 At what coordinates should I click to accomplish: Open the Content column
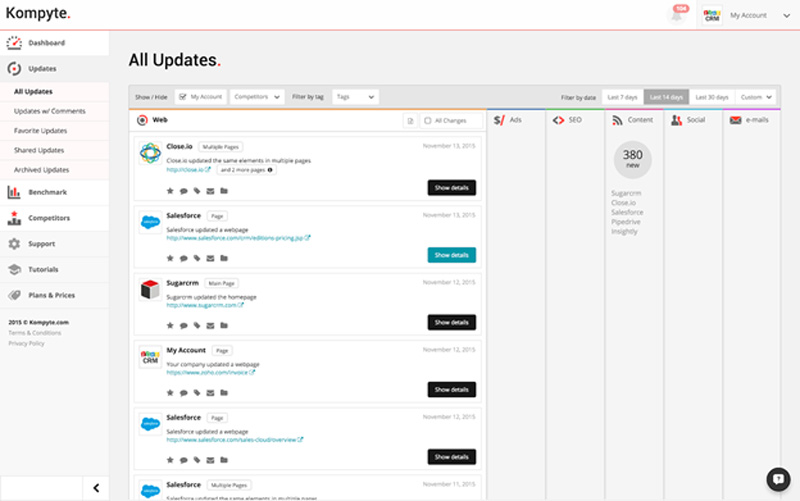(x=634, y=120)
